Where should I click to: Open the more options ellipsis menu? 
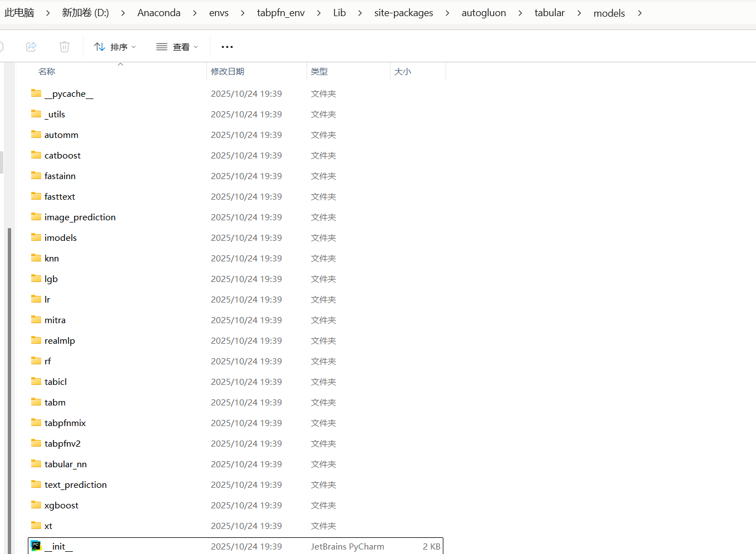[227, 47]
